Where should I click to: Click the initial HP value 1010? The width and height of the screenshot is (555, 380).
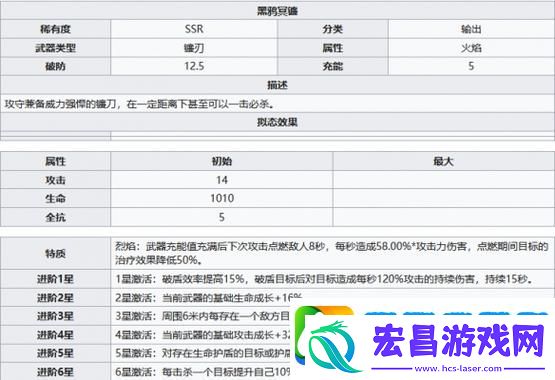222,198
